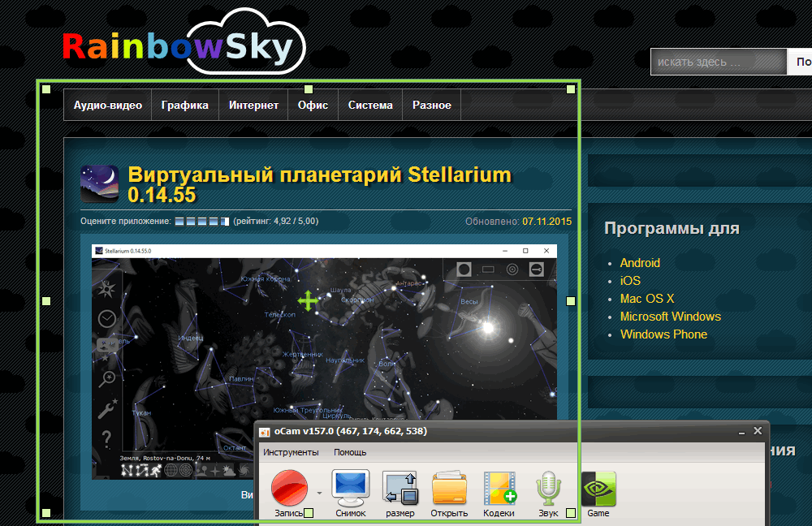Click the 07.11.2015 updated date

(546, 222)
